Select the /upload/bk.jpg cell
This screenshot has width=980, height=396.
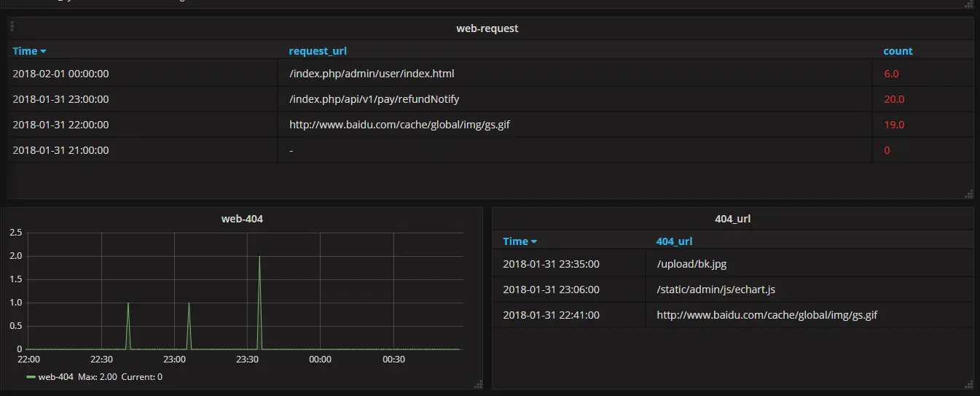[687, 264]
